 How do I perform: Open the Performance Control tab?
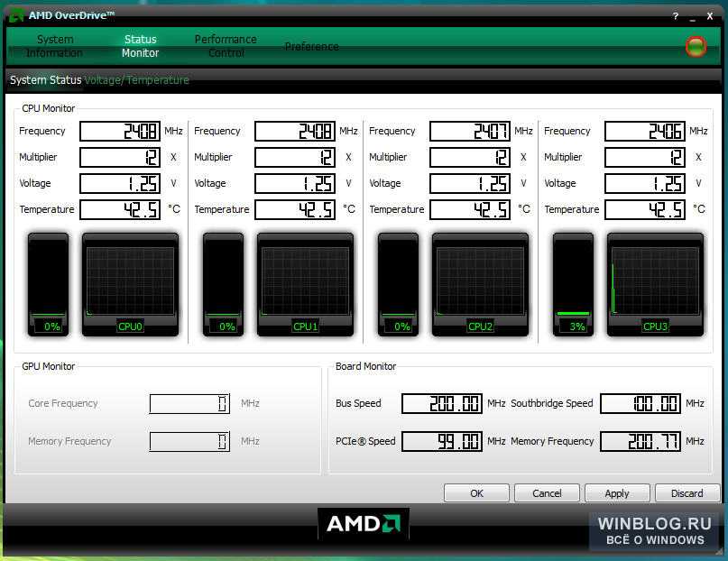pos(226,46)
